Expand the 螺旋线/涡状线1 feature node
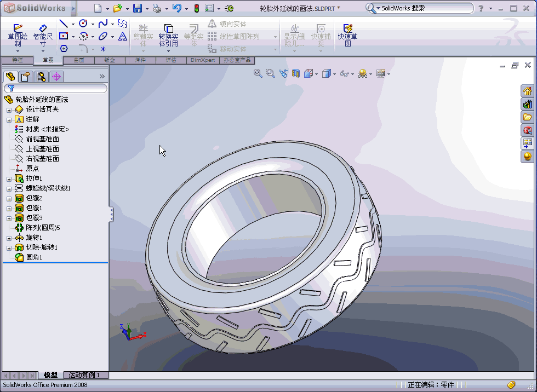 [x=9, y=189]
